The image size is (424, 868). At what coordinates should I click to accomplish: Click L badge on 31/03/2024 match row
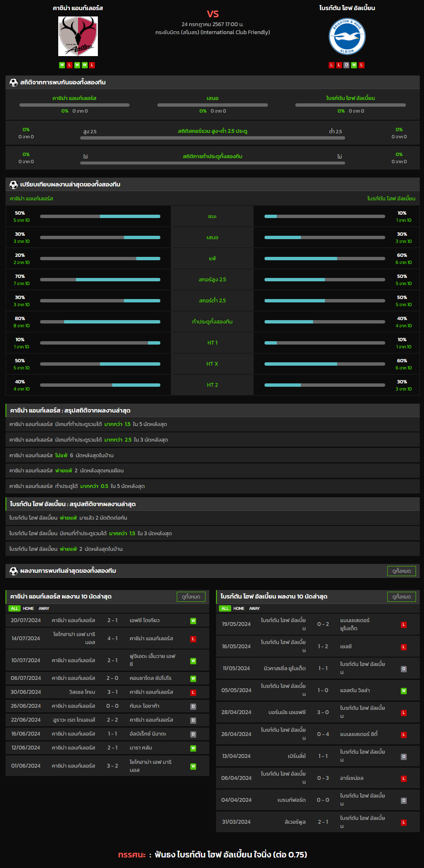(404, 822)
